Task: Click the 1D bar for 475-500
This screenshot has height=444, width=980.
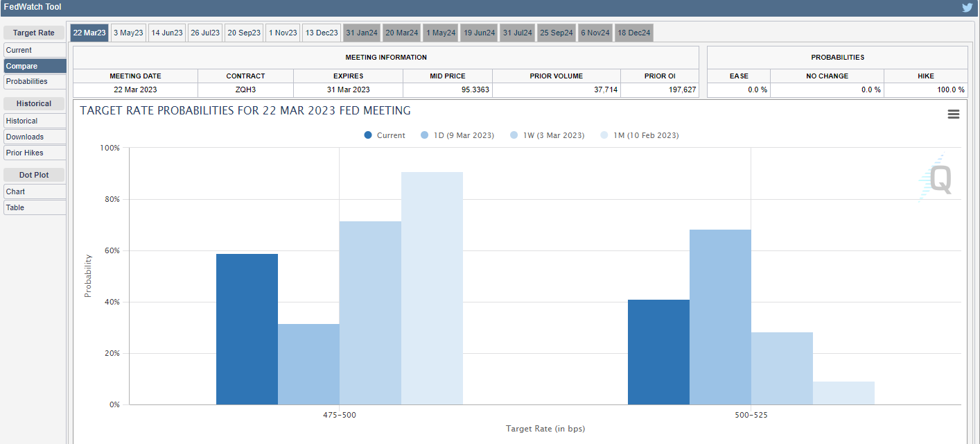Action: (x=308, y=364)
